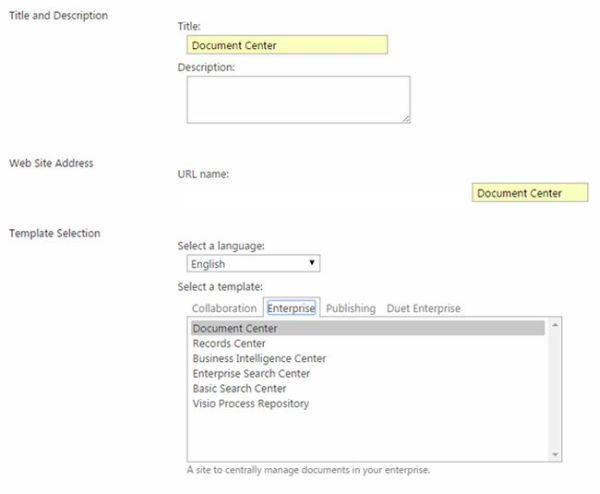Viewport: 600px width, 494px height.
Task: Pick the Enterprise Search Center template
Action: 251,373
